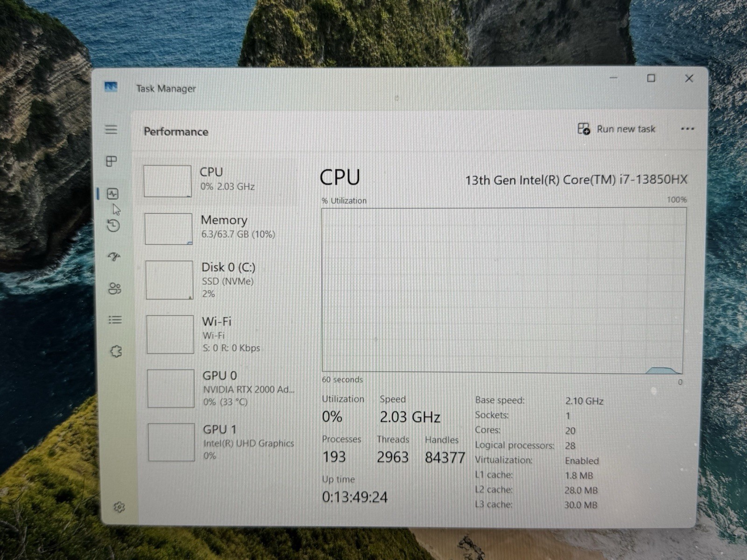Click the GPU 1 mini graph thumbnail
The image size is (747, 560).
(x=172, y=442)
